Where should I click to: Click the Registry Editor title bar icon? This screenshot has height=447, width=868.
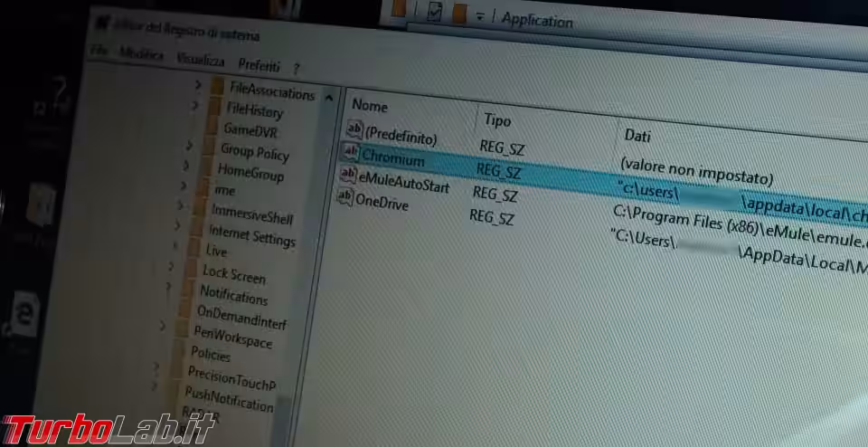click(x=101, y=24)
